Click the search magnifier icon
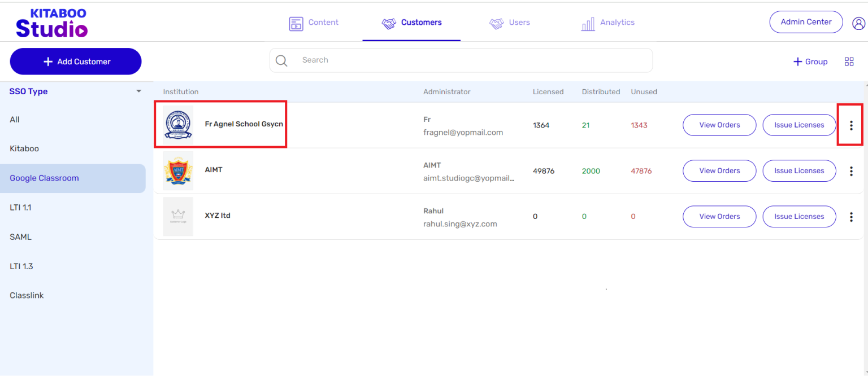Image resolution: width=868 pixels, height=377 pixels. [x=281, y=60]
